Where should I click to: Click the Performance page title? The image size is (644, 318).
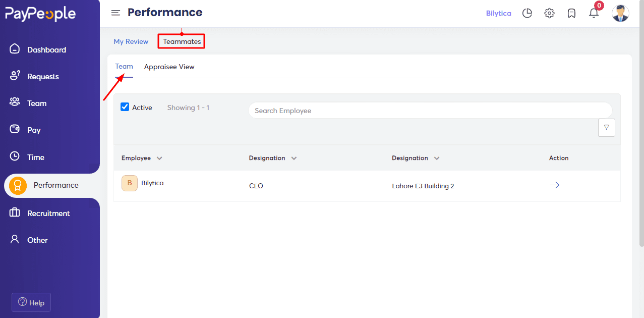click(x=165, y=13)
